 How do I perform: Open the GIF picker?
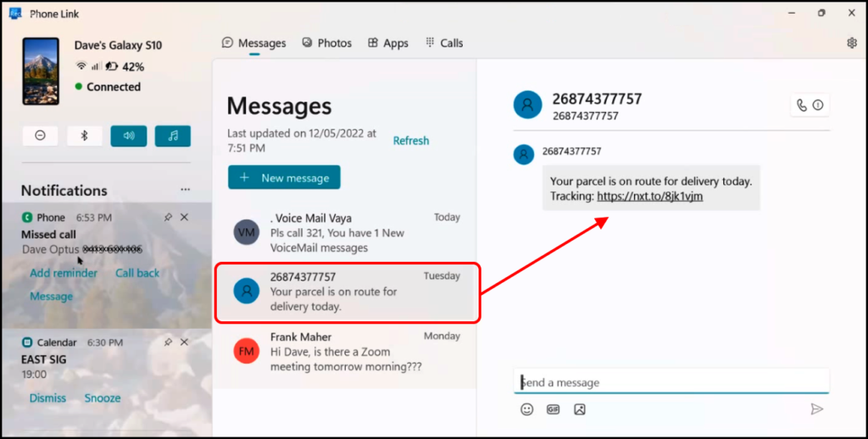(553, 409)
